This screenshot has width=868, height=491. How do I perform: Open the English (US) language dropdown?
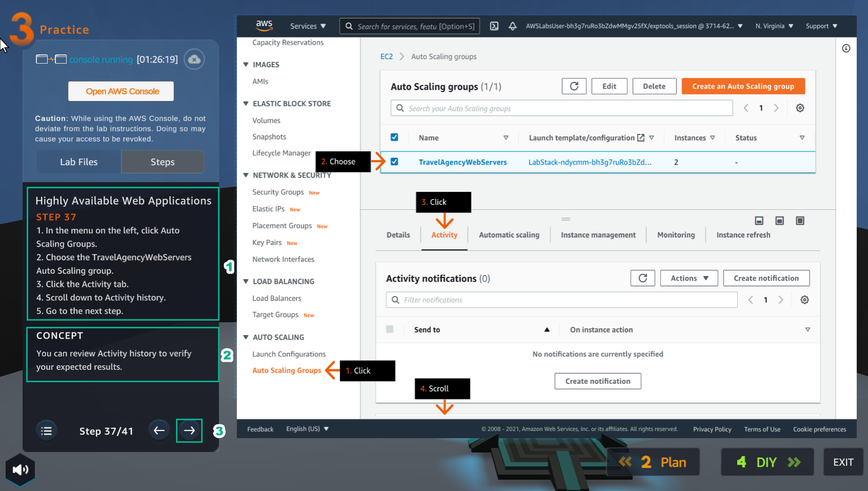coord(307,429)
